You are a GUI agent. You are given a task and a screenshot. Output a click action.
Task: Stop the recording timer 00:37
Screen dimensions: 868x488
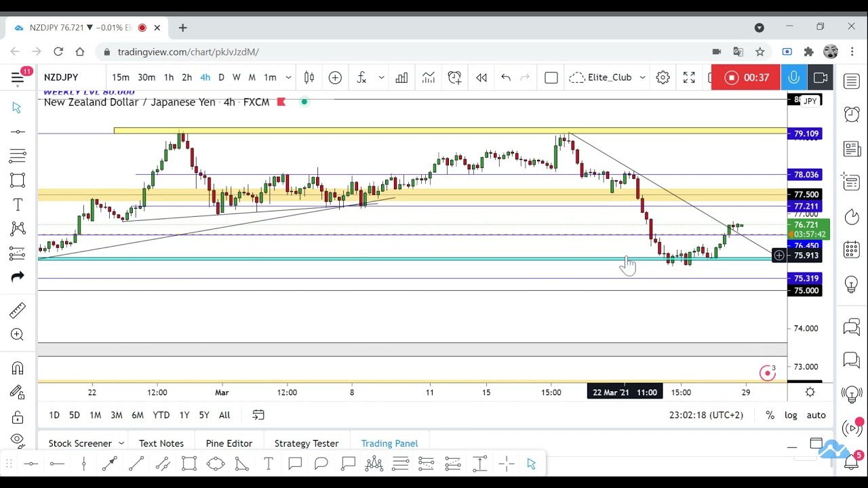tap(745, 77)
